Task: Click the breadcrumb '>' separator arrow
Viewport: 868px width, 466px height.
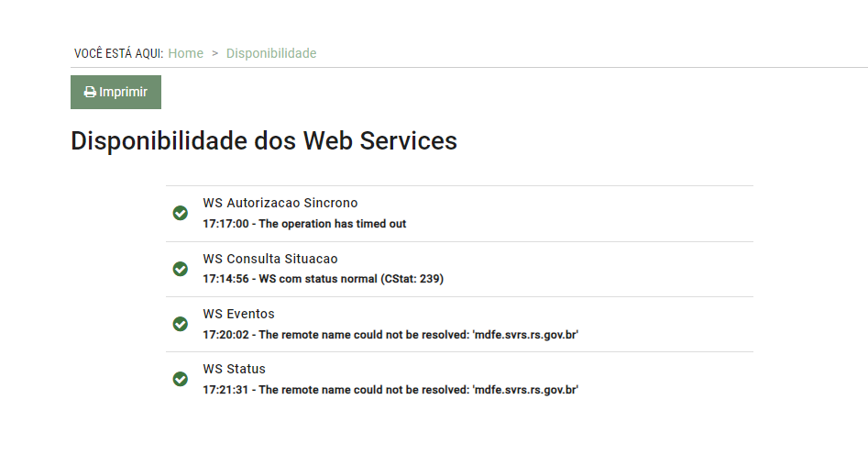Action: 214,53
